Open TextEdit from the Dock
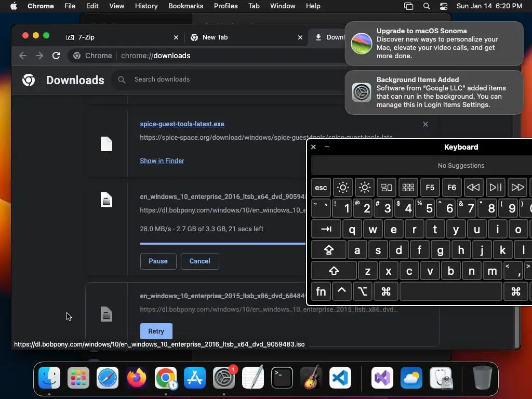 [253, 378]
